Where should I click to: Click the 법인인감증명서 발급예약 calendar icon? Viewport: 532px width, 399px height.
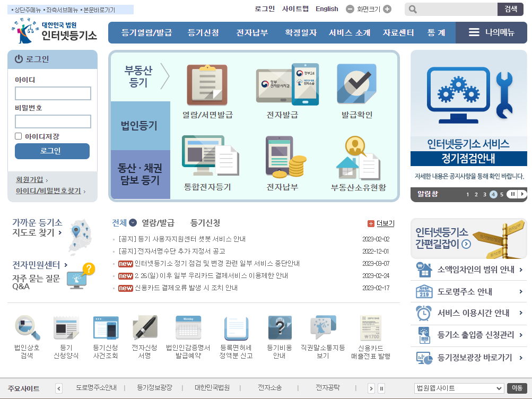188,328
